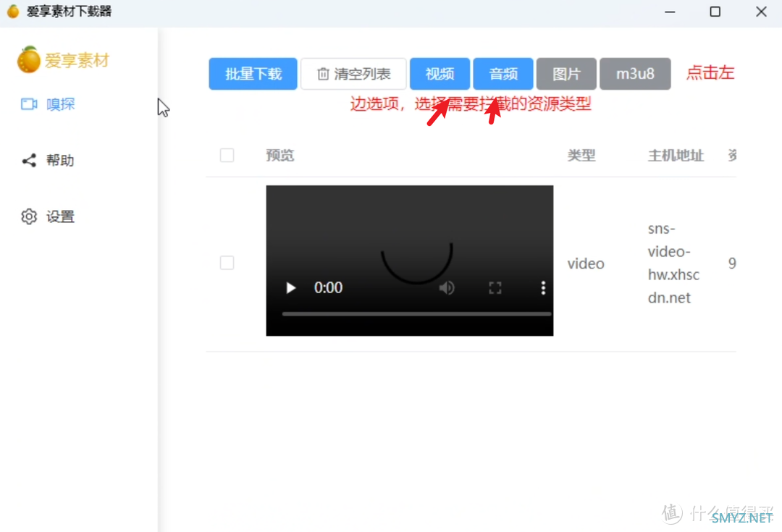Play the video preview

[x=291, y=287]
